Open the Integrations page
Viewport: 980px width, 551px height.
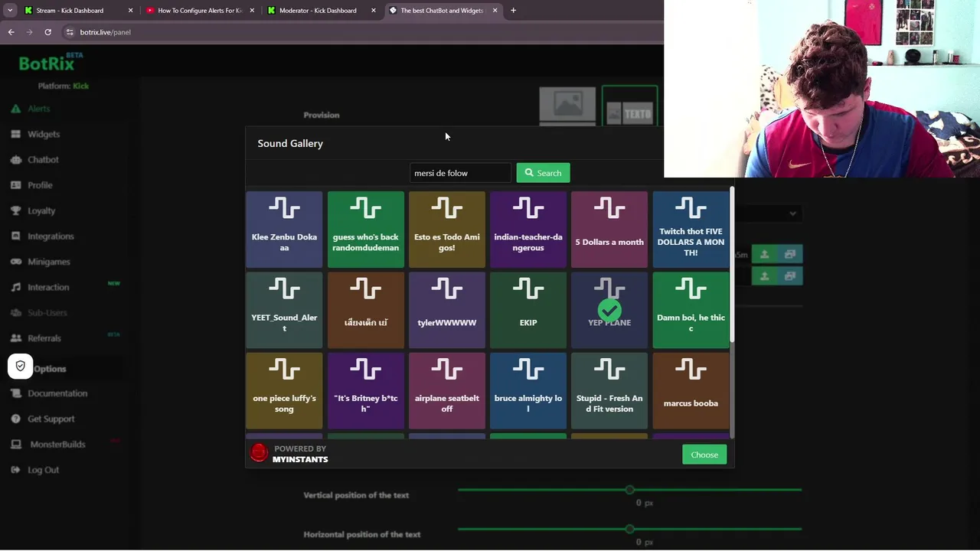tap(51, 236)
